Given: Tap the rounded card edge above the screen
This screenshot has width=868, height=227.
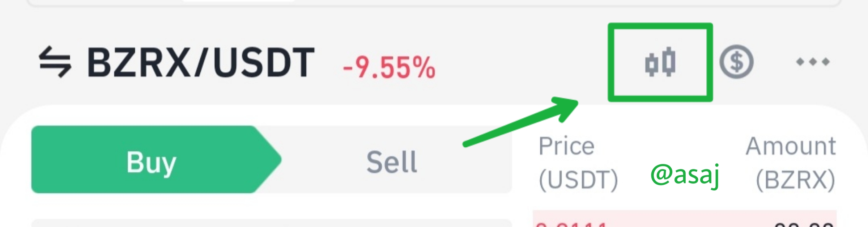Looking at the screenshot, I should (x=434, y=3).
